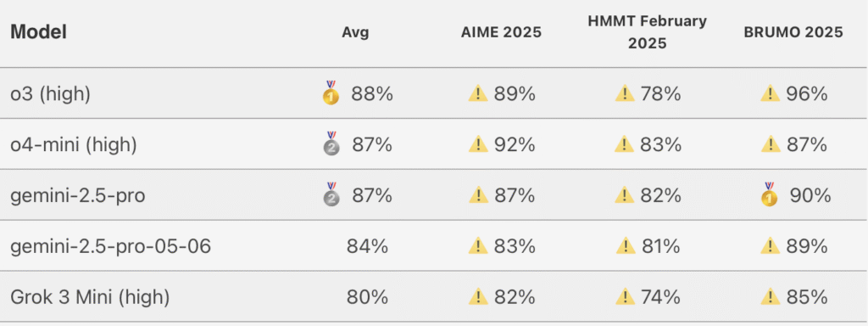The width and height of the screenshot is (868, 326).
Task: Select the o3 (high) model row
Action: tap(434, 93)
